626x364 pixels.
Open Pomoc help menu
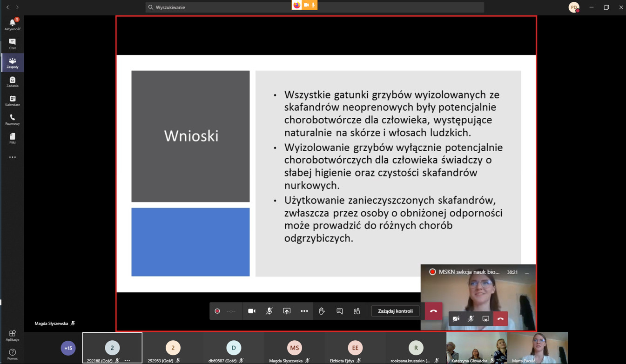12,354
